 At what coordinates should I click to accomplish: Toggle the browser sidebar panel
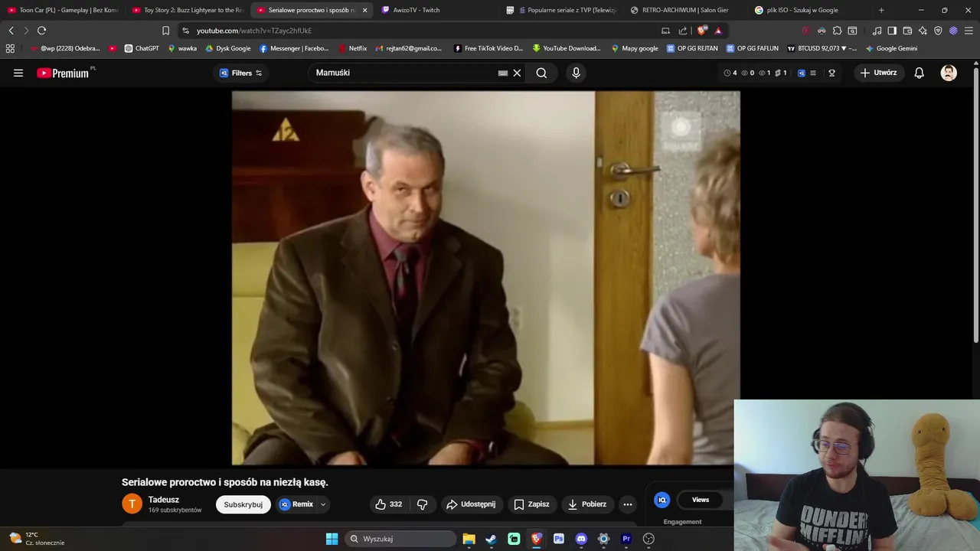[892, 31]
